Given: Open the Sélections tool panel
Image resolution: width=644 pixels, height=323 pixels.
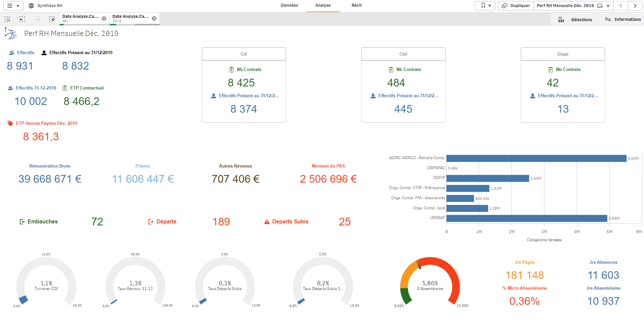Looking at the screenshot, I should [x=575, y=20].
